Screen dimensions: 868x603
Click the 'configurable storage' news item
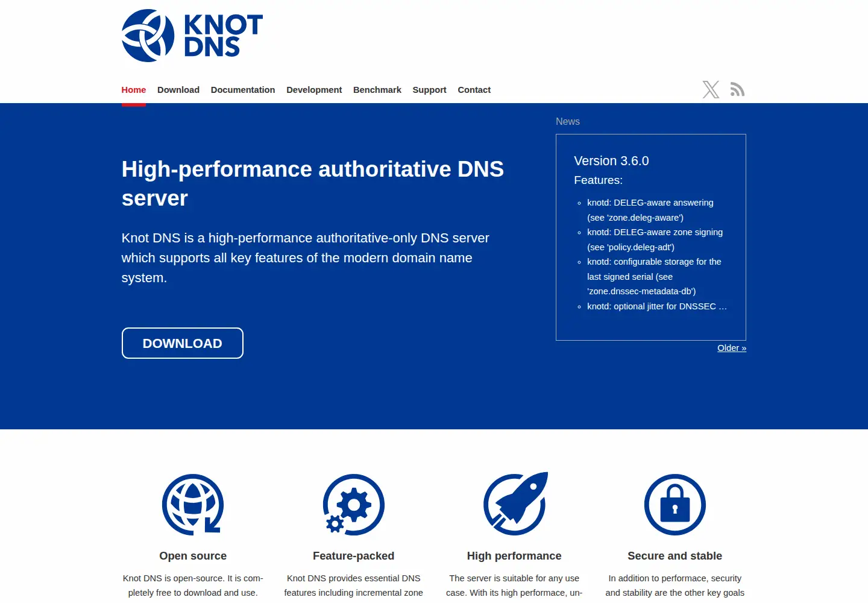click(x=655, y=276)
